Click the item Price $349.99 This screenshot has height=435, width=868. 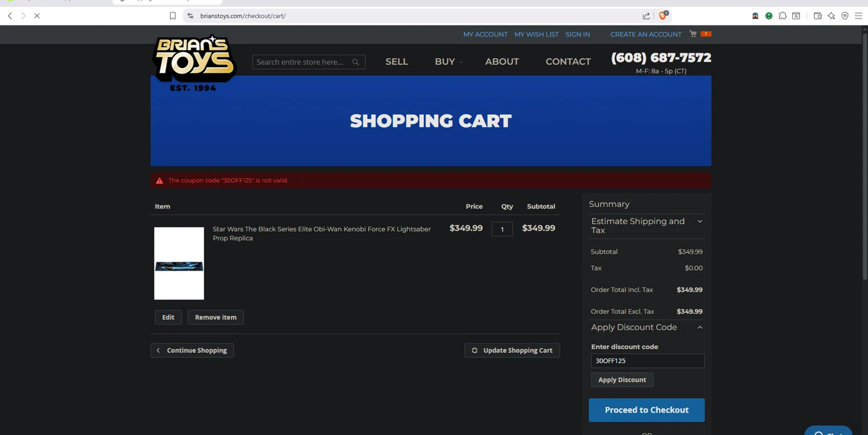coord(466,228)
